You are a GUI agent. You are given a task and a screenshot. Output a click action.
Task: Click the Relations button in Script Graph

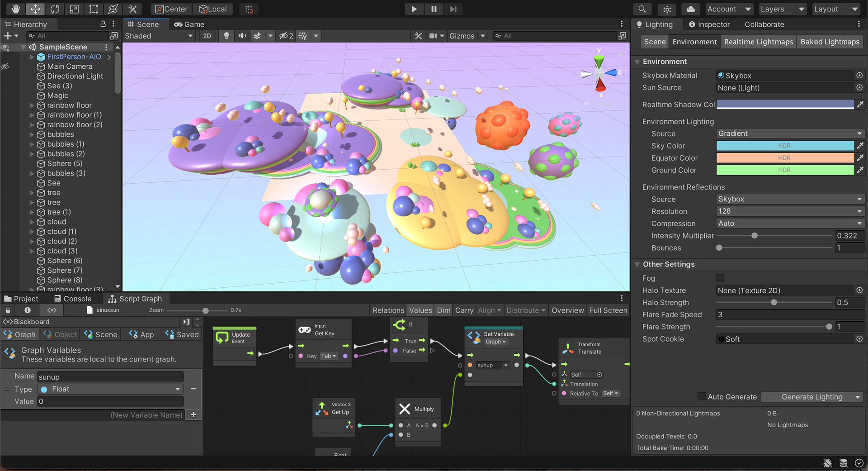(388, 310)
